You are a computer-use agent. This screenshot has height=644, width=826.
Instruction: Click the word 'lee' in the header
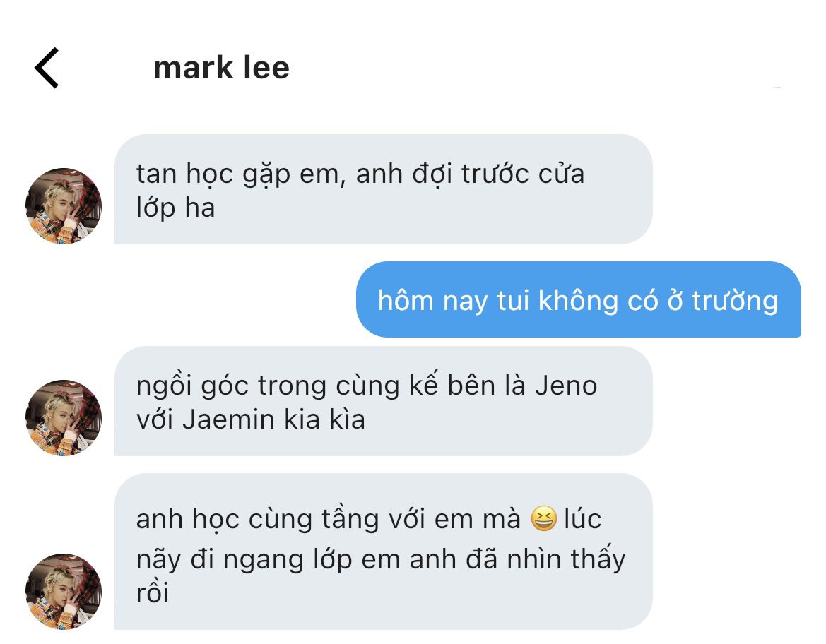[266, 68]
